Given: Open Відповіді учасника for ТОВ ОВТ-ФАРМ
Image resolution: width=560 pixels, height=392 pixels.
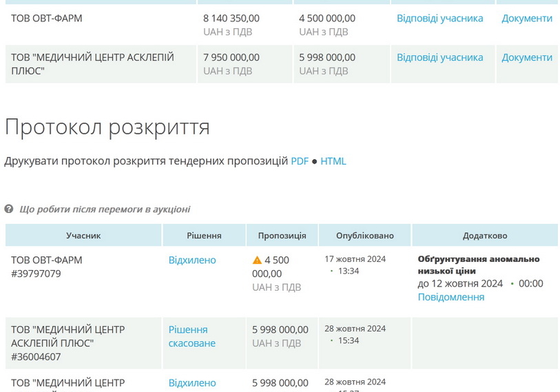Looking at the screenshot, I should [439, 19].
